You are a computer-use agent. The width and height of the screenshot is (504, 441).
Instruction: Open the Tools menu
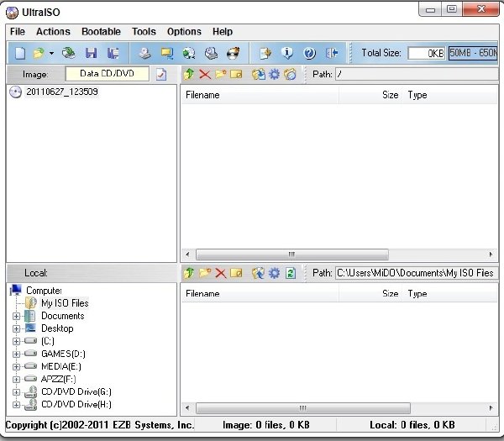point(144,32)
